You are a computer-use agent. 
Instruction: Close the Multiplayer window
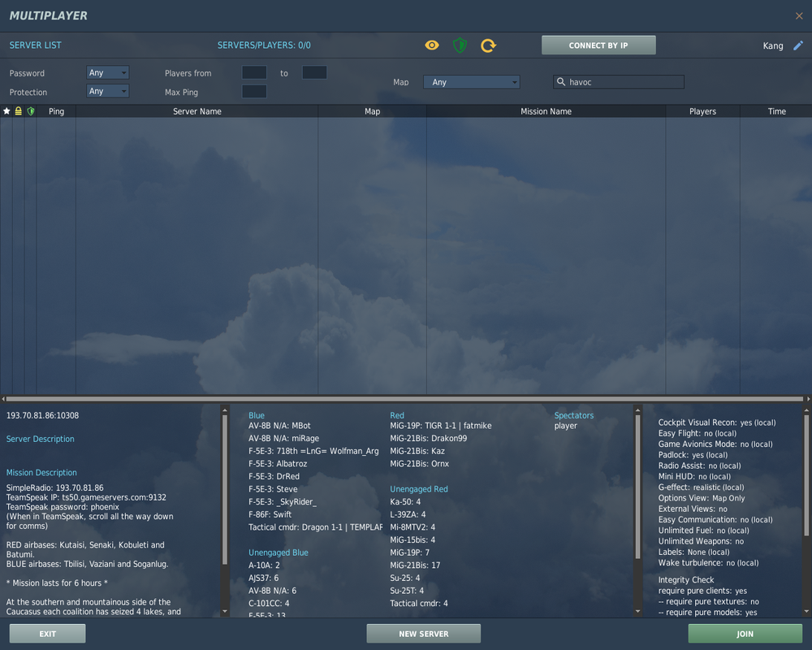point(799,16)
